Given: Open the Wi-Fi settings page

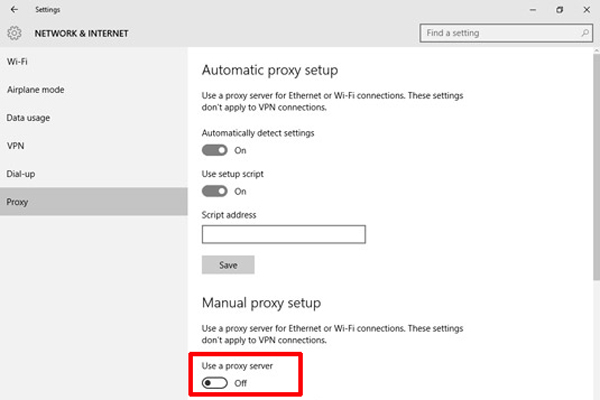Looking at the screenshot, I should click(17, 61).
